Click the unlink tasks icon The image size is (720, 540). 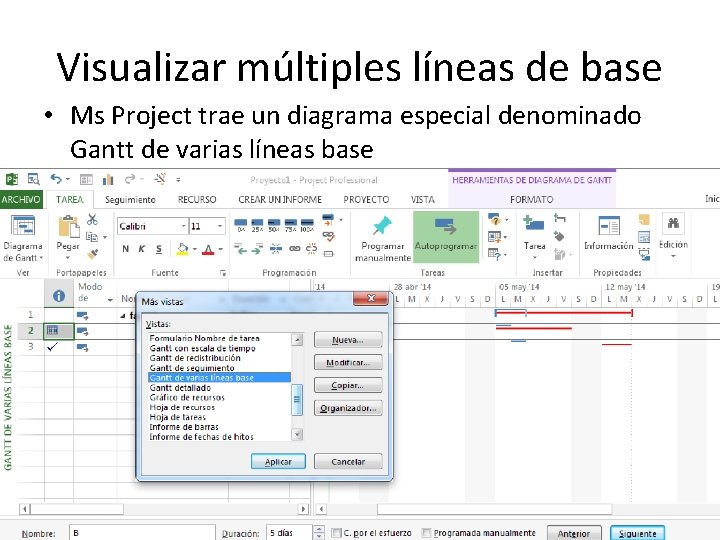311,249
